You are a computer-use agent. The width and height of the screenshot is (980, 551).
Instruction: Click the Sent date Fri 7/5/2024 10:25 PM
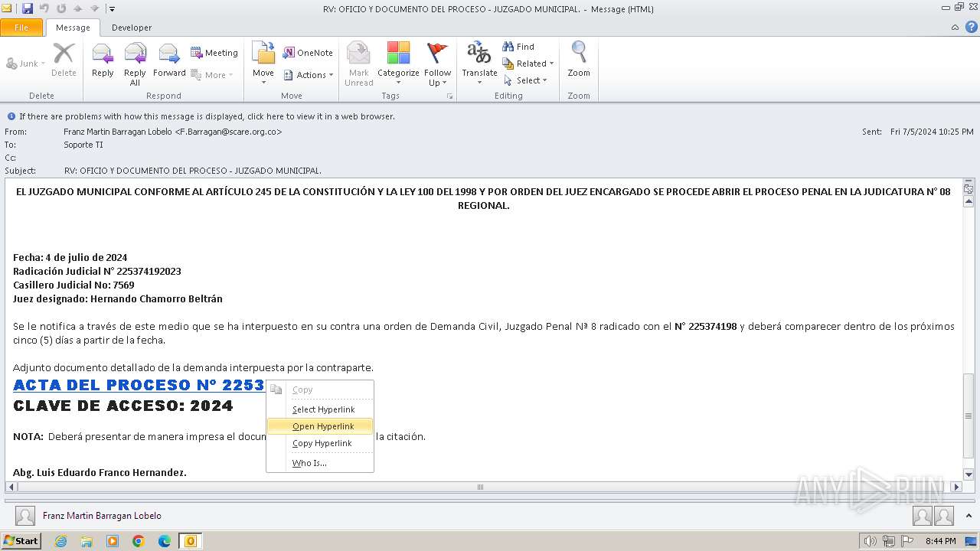coord(932,132)
